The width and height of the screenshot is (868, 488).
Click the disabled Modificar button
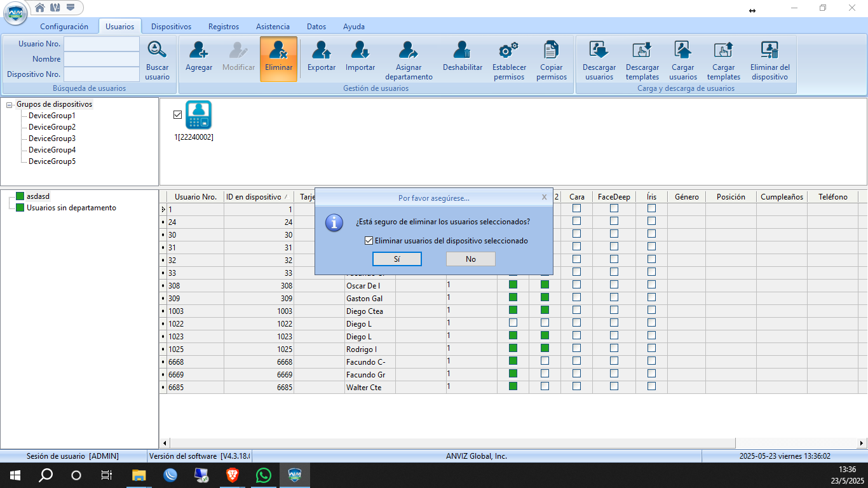pos(238,58)
